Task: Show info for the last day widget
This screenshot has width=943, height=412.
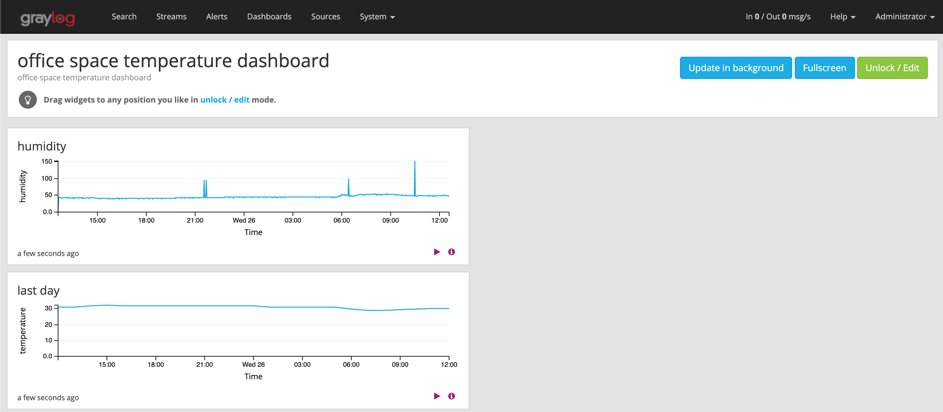Action: [x=452, y=396]
